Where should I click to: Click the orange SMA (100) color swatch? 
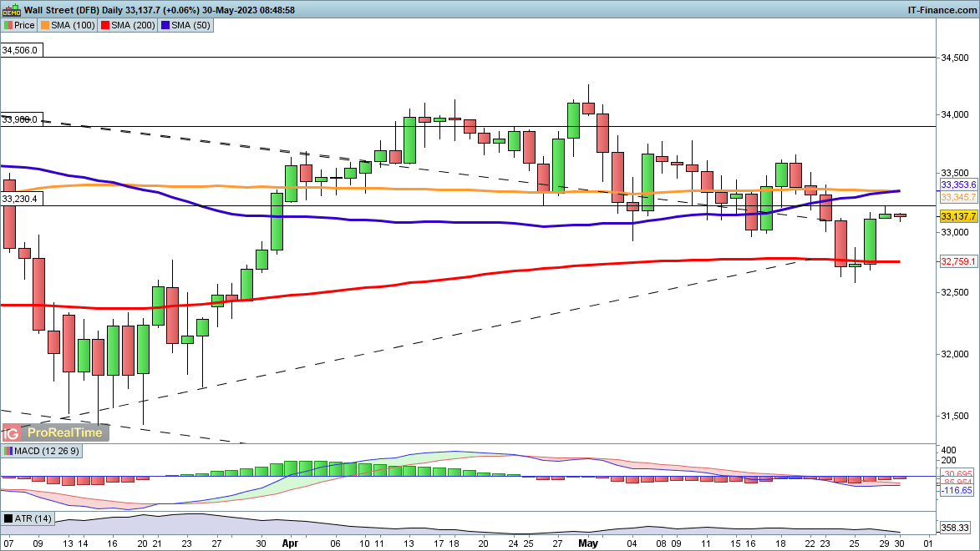tap(45, 25)
